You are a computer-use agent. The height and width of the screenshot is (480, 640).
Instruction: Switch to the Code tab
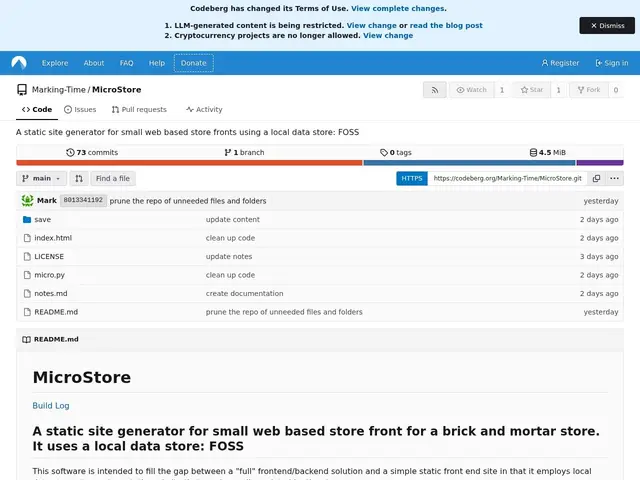click(37, 109)
